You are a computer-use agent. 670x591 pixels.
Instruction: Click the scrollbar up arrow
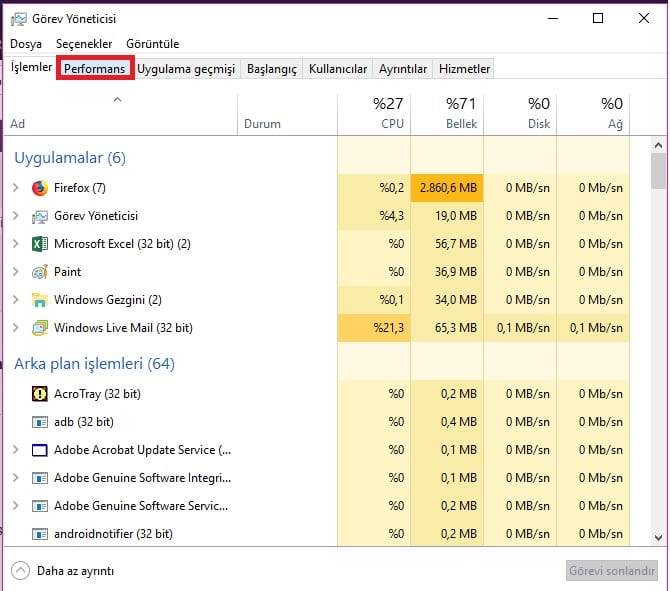pos(658,146)
